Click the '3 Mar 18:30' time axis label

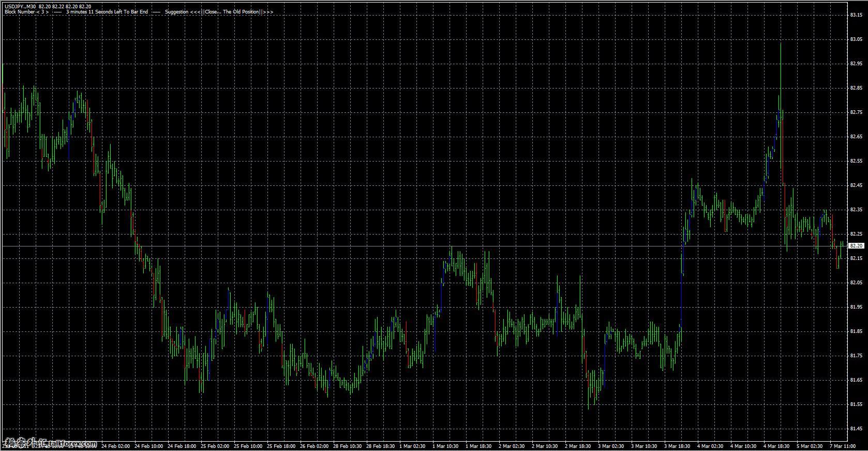(678, 446)
